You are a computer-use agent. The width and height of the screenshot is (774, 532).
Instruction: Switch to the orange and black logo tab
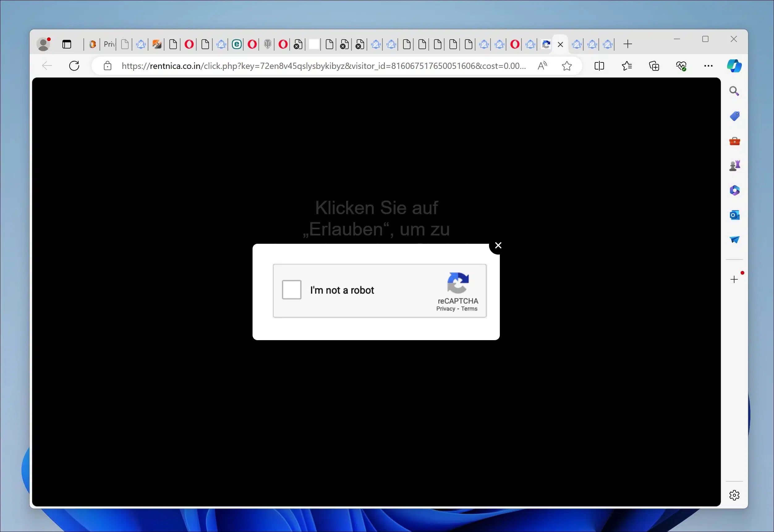point(157,44)
